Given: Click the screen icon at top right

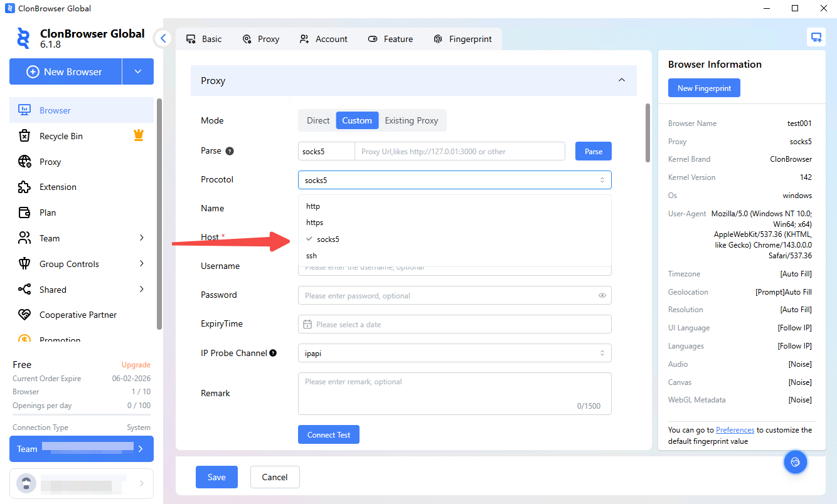Looking at the screenshot, I should tap(816, 37).
